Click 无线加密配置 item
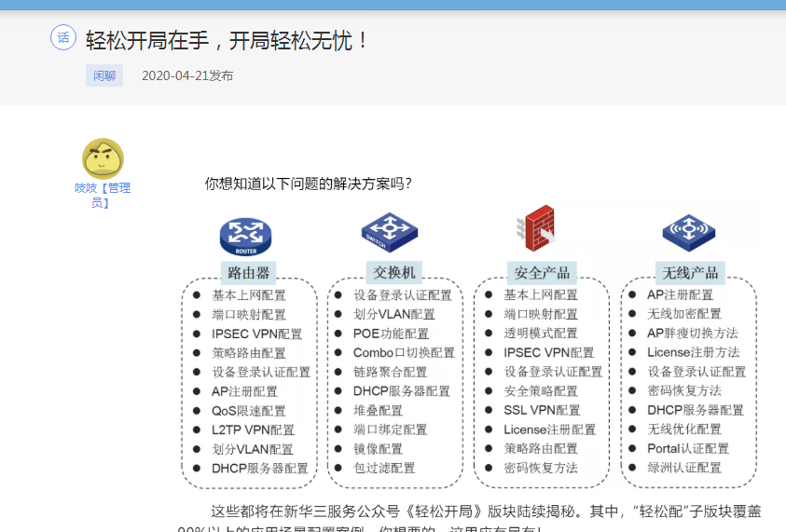 [684, 314]
